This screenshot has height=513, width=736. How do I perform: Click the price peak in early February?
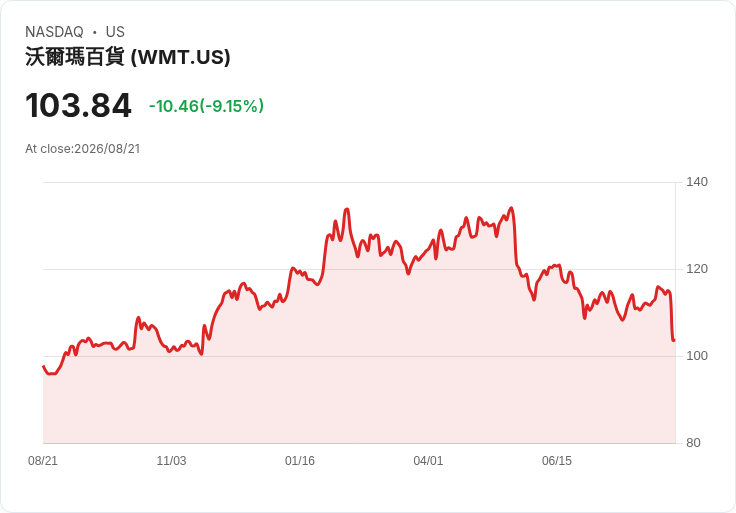pyautogui.click(x=347, y=209)
